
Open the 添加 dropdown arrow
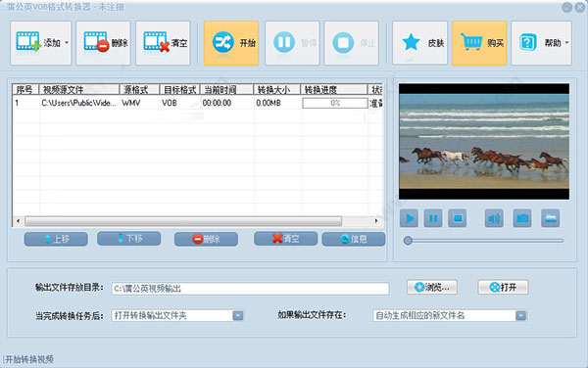tap(67, 43)
